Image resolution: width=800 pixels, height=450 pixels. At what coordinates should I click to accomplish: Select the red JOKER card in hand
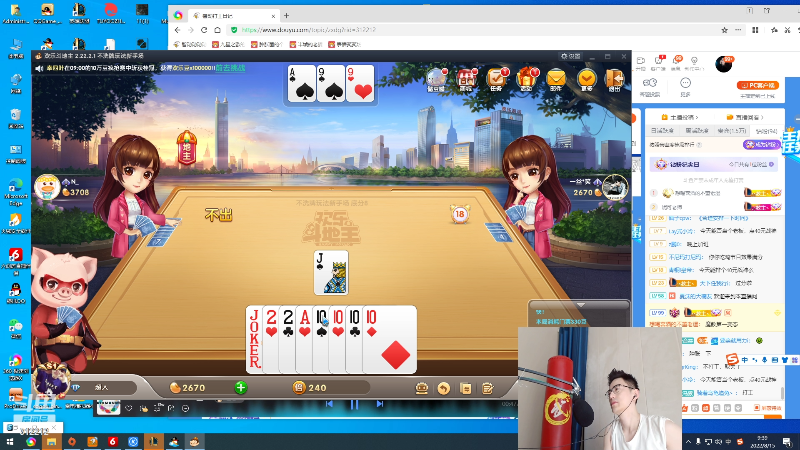(254, 339)
